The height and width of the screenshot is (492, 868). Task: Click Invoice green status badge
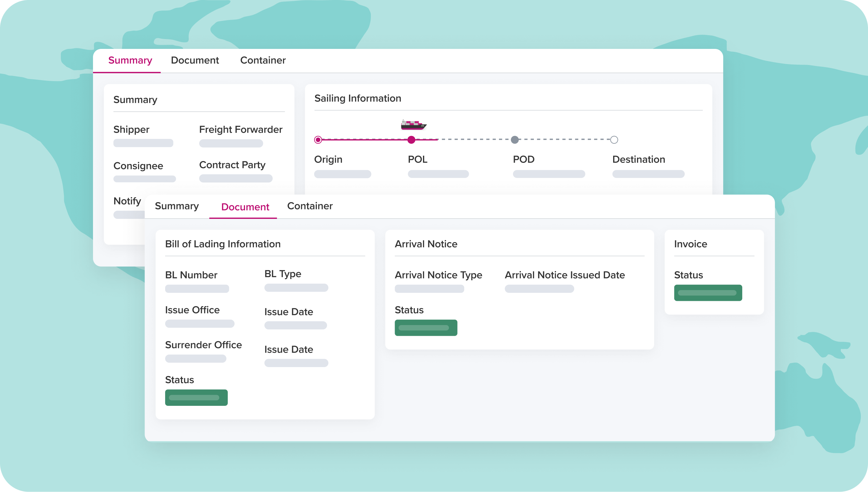tap(708, 293)
